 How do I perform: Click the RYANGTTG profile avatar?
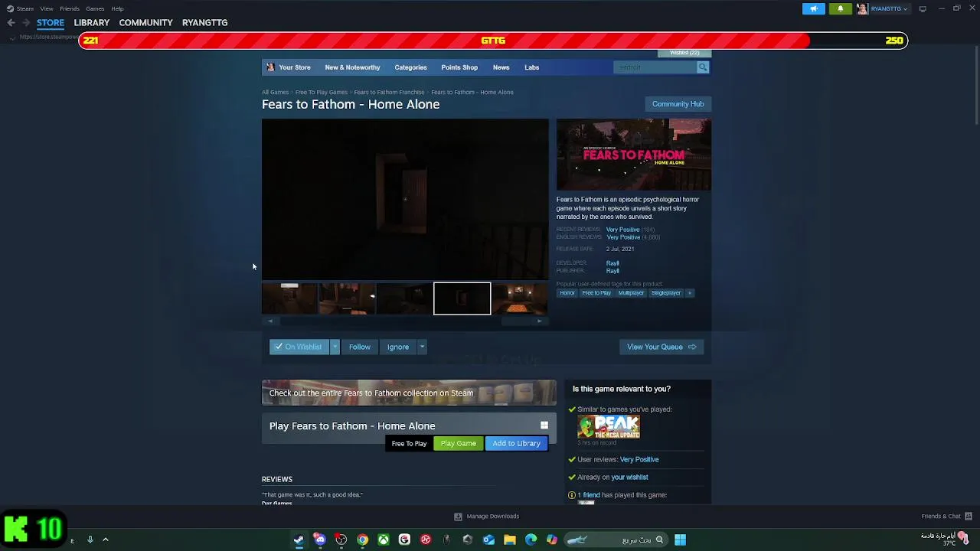pyautogui.click(x=862, y=8)
